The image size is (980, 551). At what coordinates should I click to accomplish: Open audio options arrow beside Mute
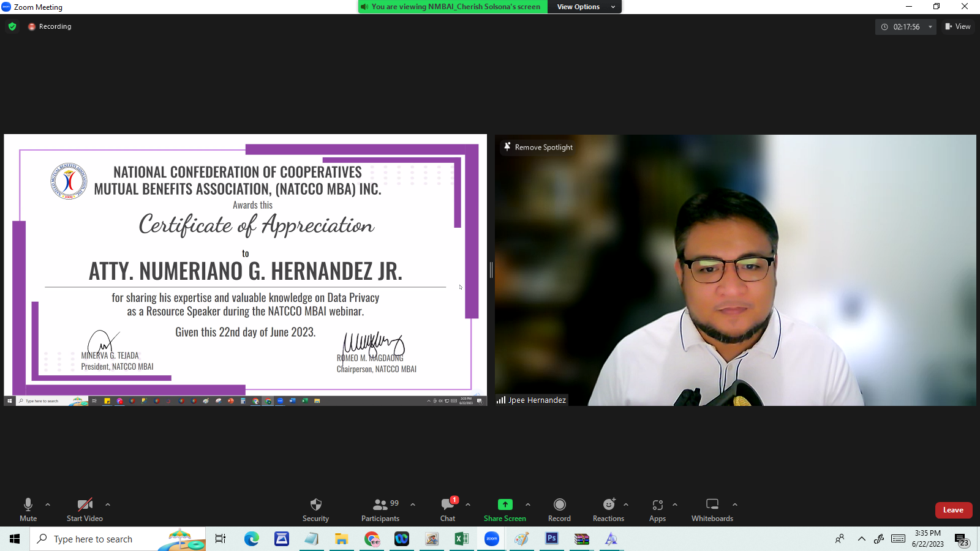click(48, 504)
